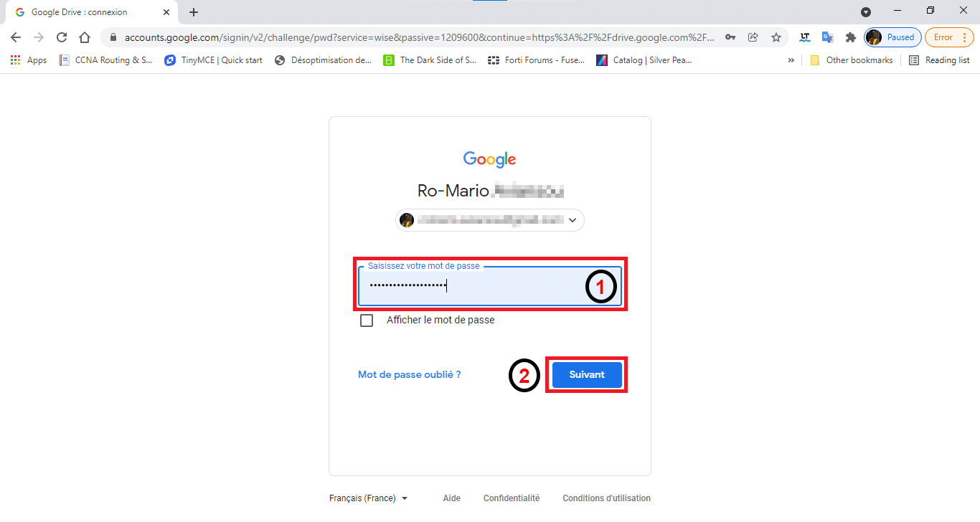The height and width of the screenshot is (522, 980).
Task: Close the Google Drive connexion tab
Action: point(166,12)
